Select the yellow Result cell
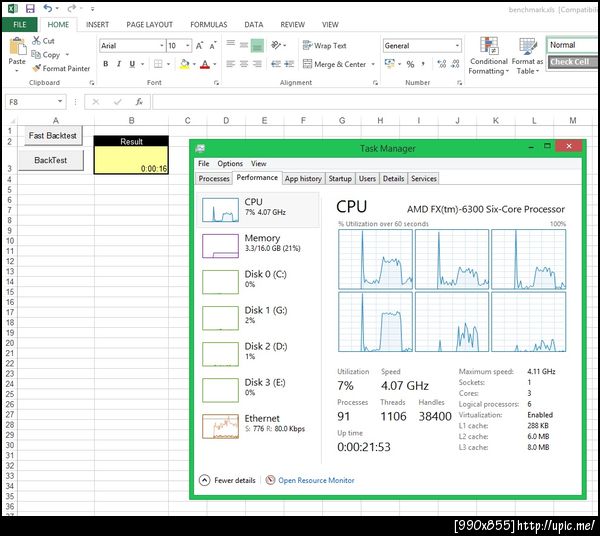 [x=131, y=160]
